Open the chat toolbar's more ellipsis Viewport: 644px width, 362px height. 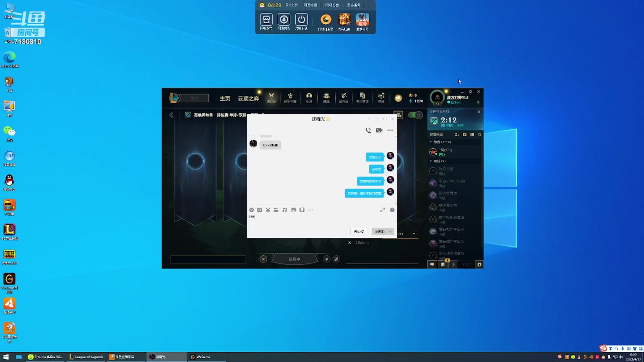point(310,210)
